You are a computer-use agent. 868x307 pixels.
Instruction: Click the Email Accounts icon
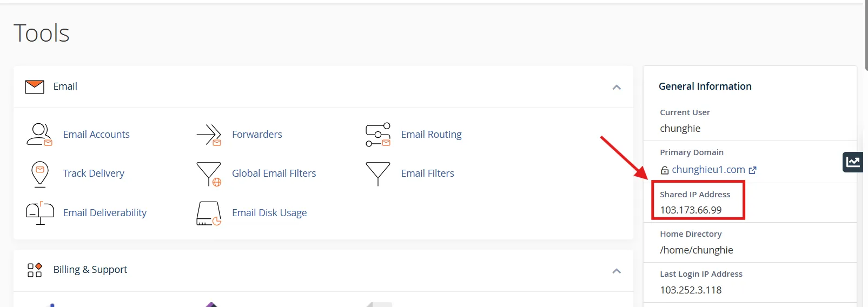[x=39, y=135]
